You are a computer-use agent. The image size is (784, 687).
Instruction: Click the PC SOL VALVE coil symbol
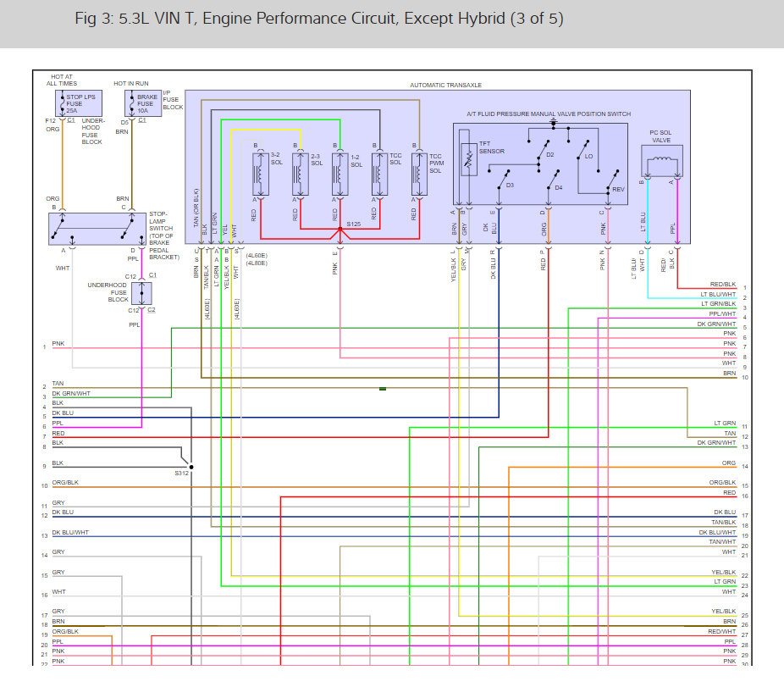click(662, 163)
